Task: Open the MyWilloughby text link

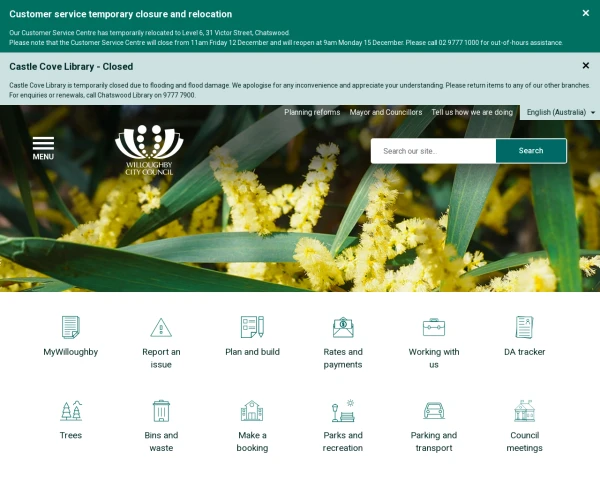Action: click(x=71, y=352)
